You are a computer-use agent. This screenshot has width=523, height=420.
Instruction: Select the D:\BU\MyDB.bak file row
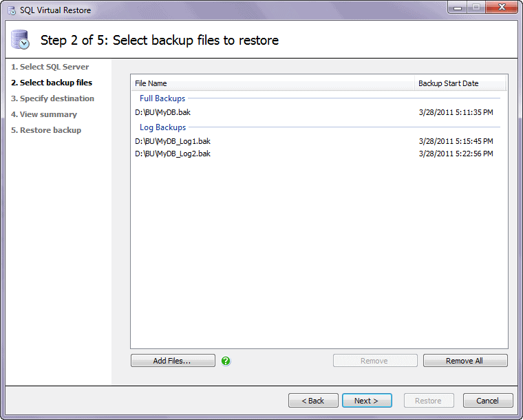coord(319,112)
